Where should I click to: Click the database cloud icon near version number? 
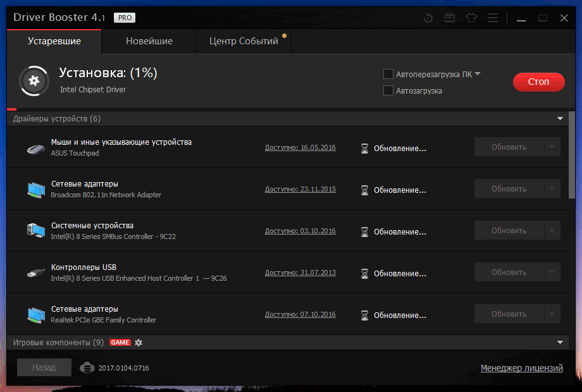tap(87, 368)
